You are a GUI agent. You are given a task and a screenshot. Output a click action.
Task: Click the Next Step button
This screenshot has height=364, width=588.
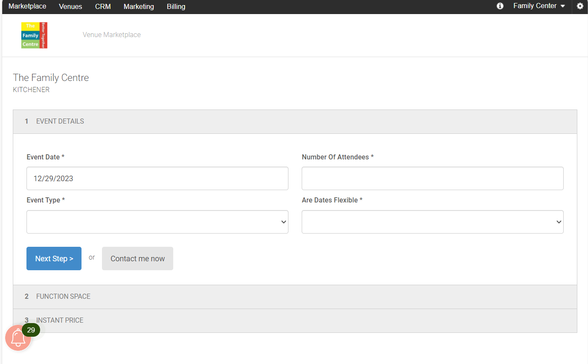54,258
